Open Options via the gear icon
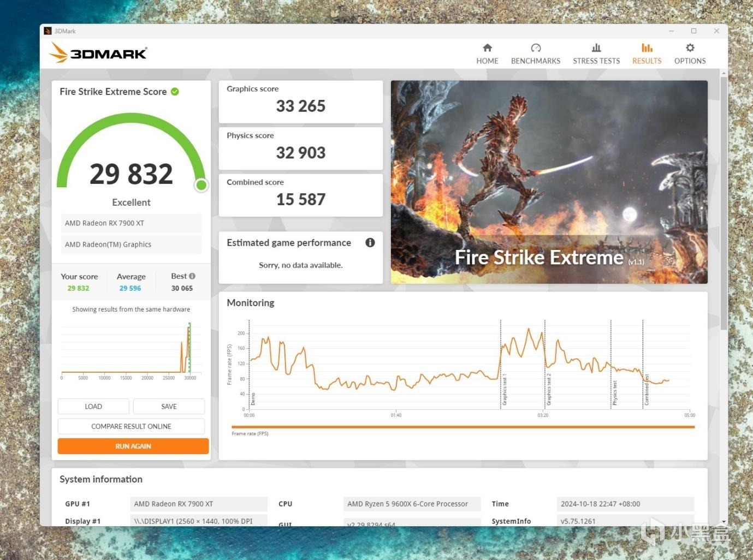 tap(690, 48)
